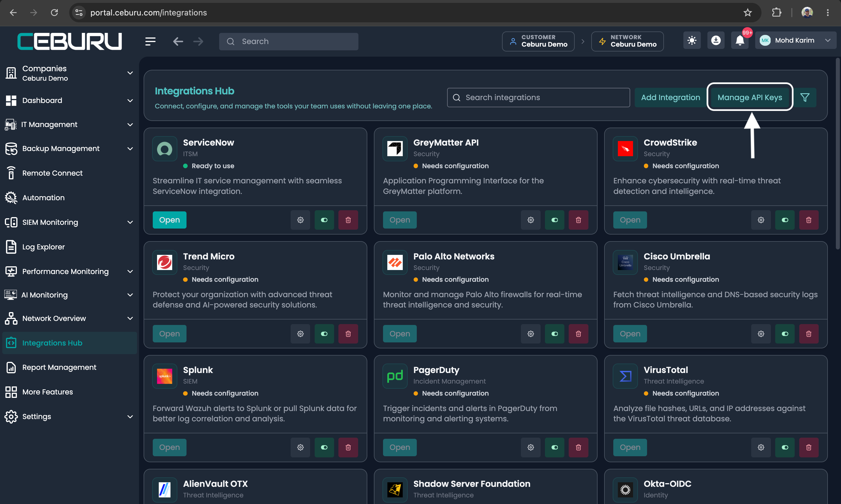Screen dimensions: 841x504
Task: Expand the Performance Monitoring chevron
Action: (x=130, y=271)
